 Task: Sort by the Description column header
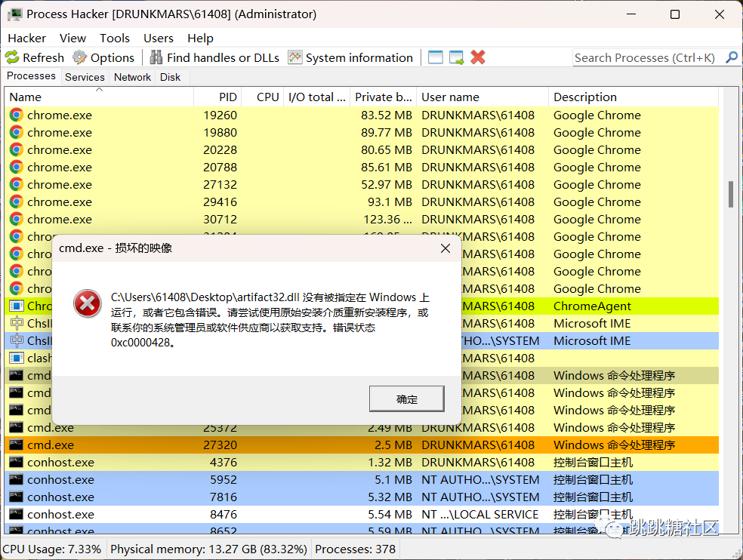pos(634,97)
